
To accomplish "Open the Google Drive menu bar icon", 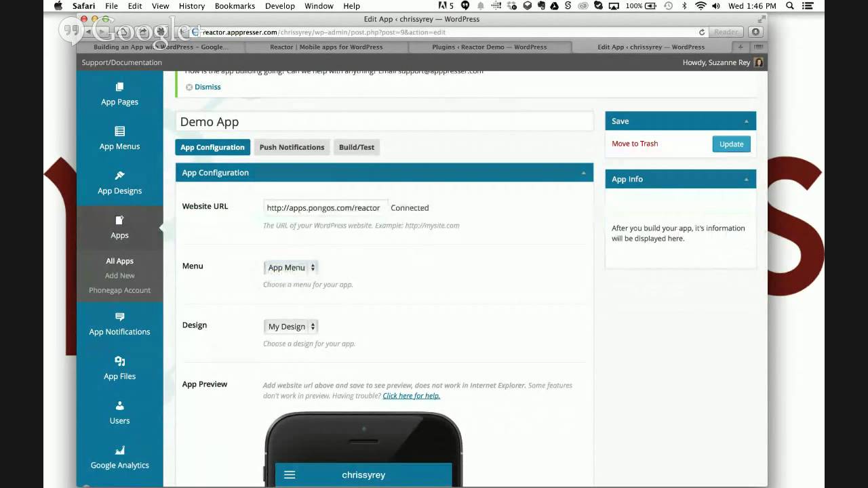I will pyautogui.click(x=555, y=6).
